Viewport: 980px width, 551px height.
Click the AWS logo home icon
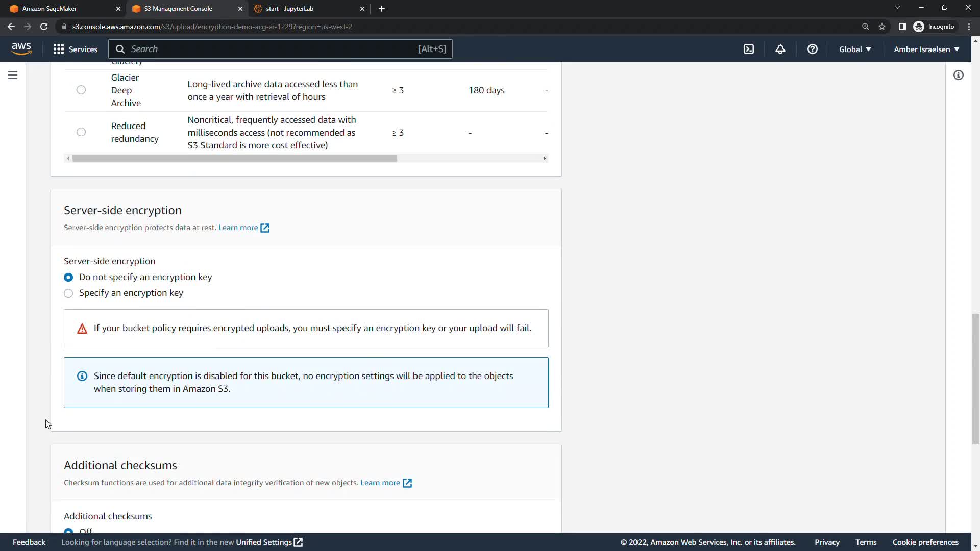(21, 48)
